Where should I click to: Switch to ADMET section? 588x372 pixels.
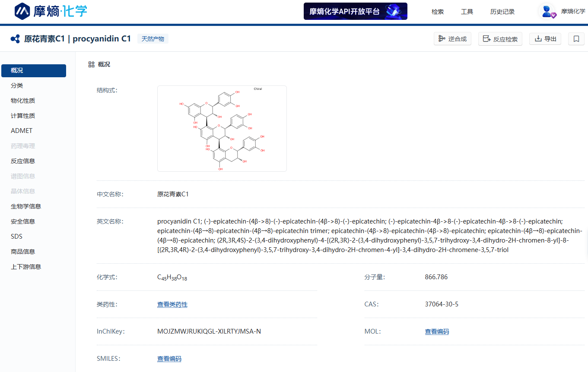click(22, 131)
